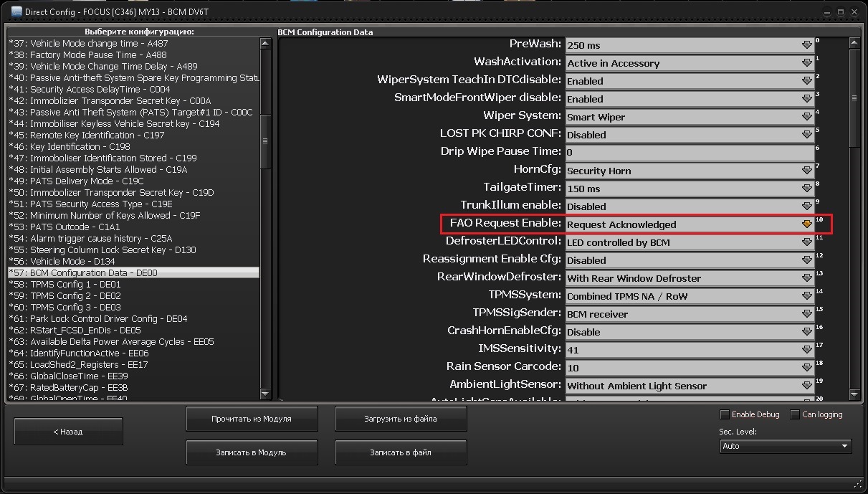Select '*42: Immoblizier Transponder Secret Key - C00A'
Image resolution: width=868 pixels, height=494 pixels.
(133, 100)
